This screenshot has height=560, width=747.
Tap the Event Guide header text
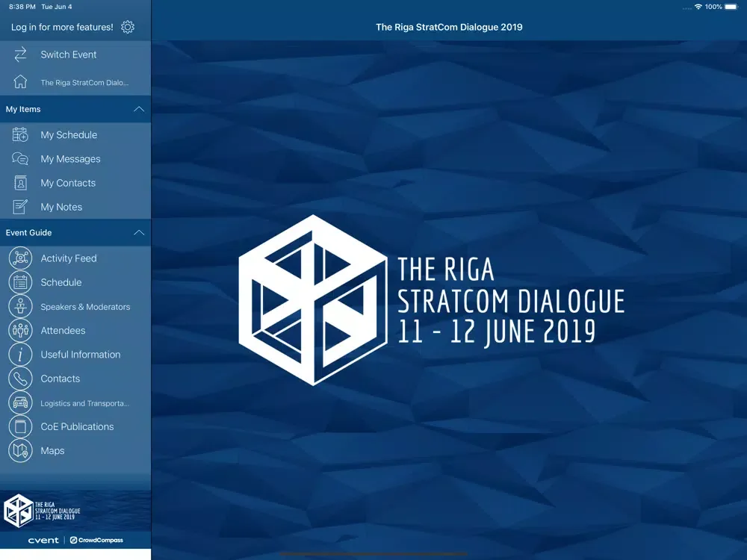28,233
